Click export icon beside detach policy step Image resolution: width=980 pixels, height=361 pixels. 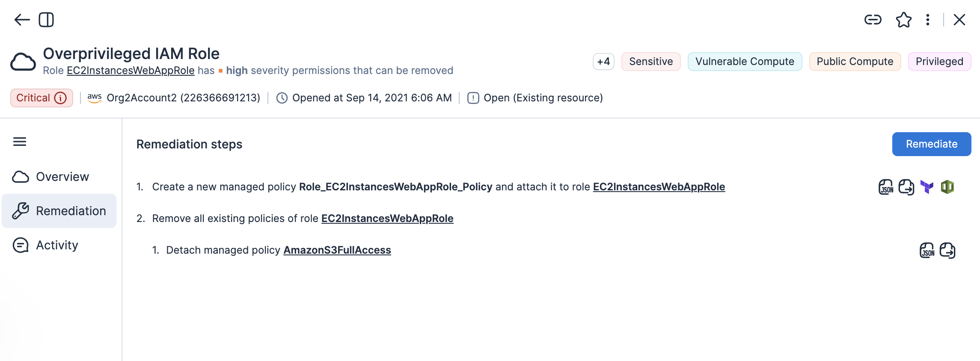coord(947,250)
